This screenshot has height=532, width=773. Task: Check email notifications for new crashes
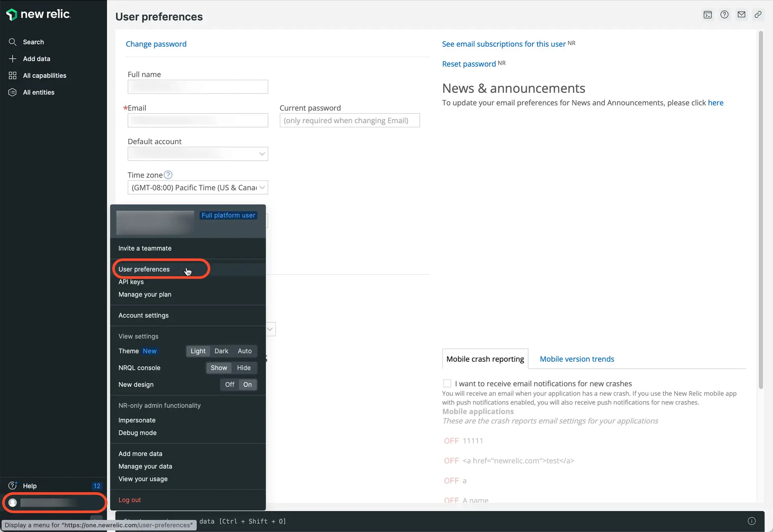tap(447, 384)
